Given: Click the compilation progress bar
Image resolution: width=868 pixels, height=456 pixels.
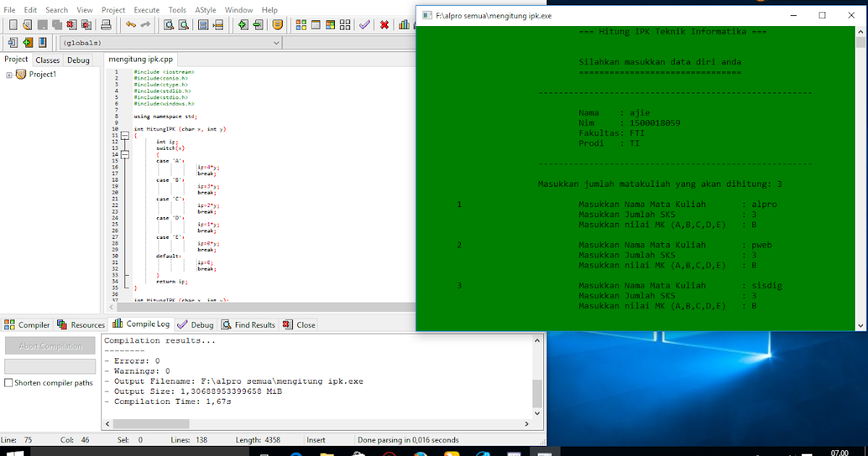Looking at the screenshot, I should (50, 366).
